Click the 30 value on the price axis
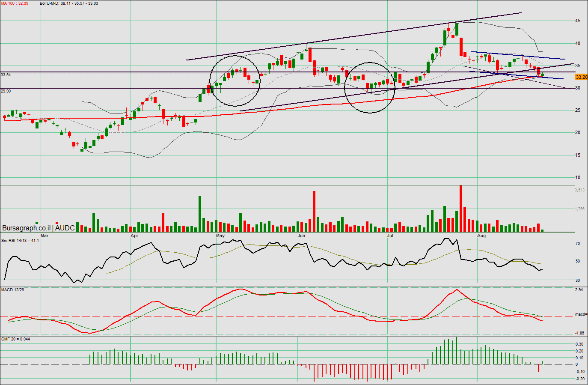 tap(578, 88)
